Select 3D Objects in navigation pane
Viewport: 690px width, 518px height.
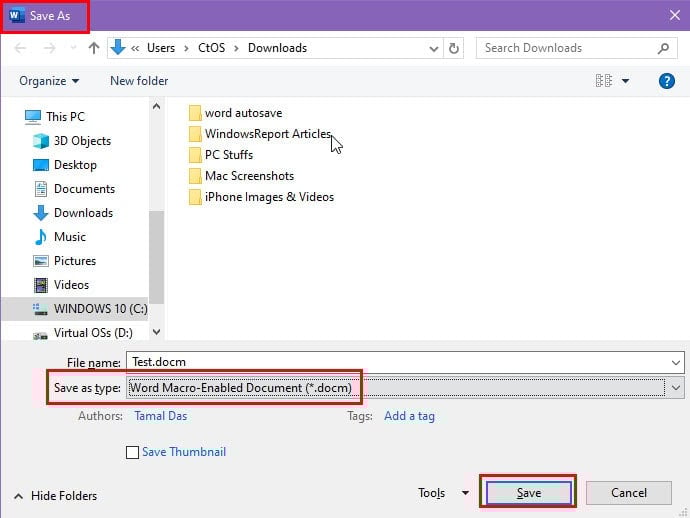(82, 141)
